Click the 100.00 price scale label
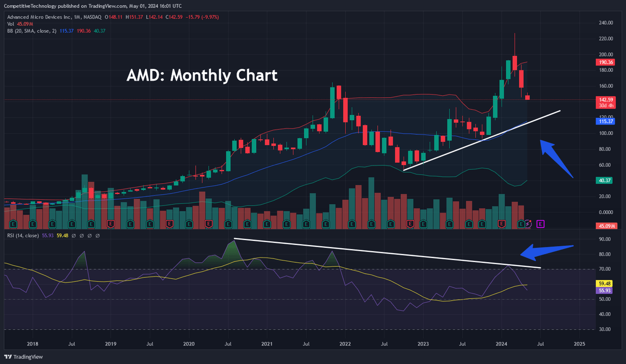Viewport: 626px width, 364px height. click(x=606, y=133)
